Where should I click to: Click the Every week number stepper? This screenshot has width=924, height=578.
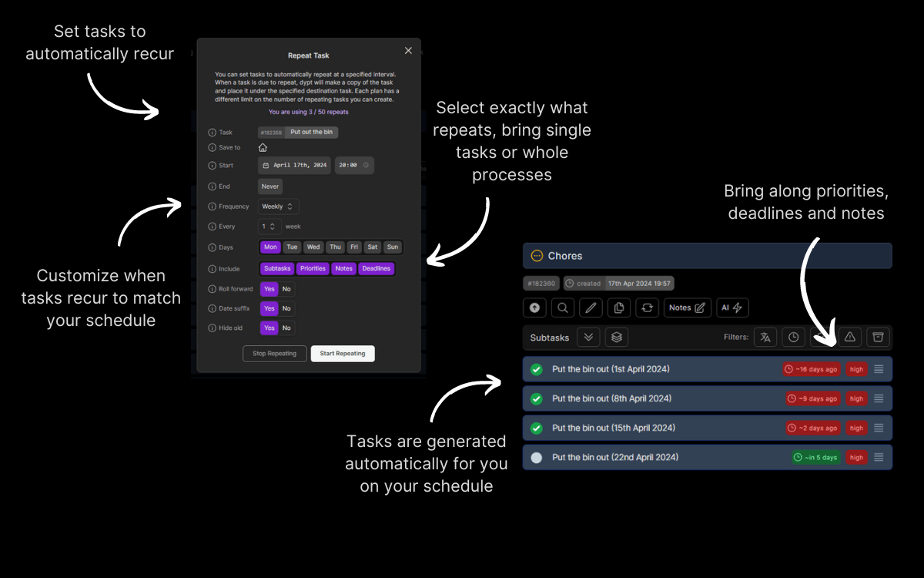point(269,227)
